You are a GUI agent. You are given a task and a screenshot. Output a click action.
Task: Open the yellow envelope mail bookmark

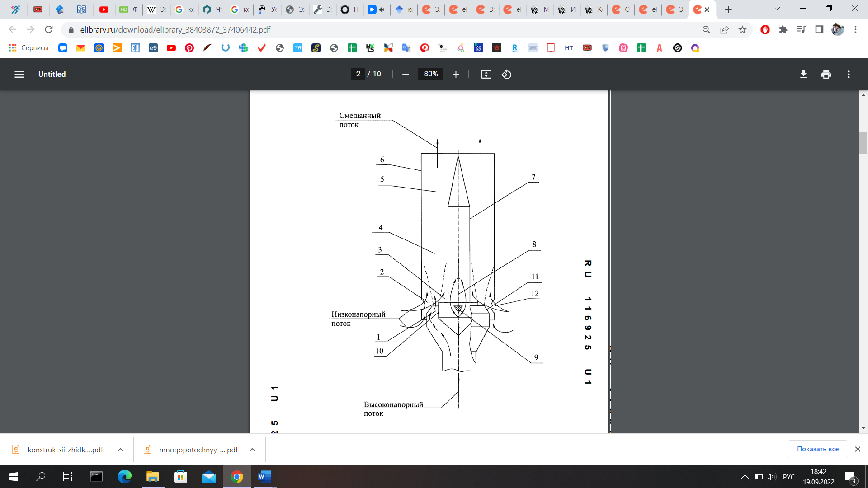(x=81, y=48)
